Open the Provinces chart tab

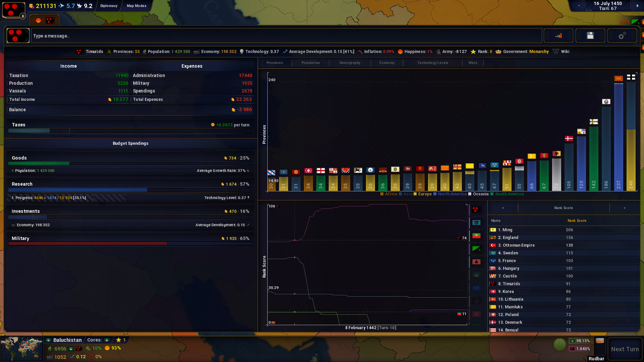pos(274,63)
